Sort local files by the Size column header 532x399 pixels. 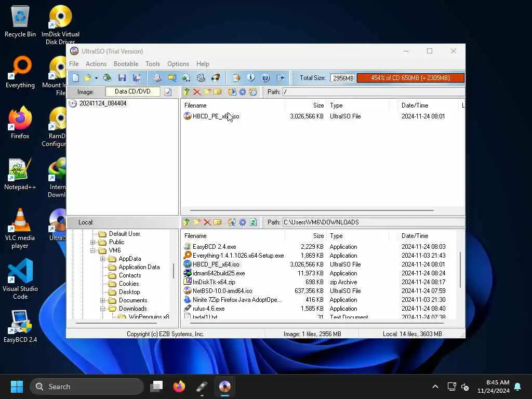305,236
